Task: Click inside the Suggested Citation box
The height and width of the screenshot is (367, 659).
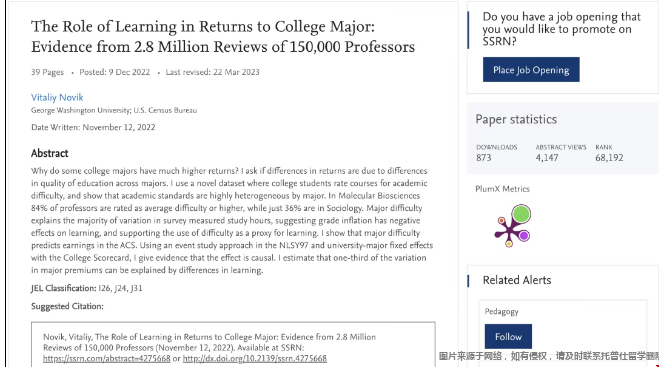Action: coord(233,344)
